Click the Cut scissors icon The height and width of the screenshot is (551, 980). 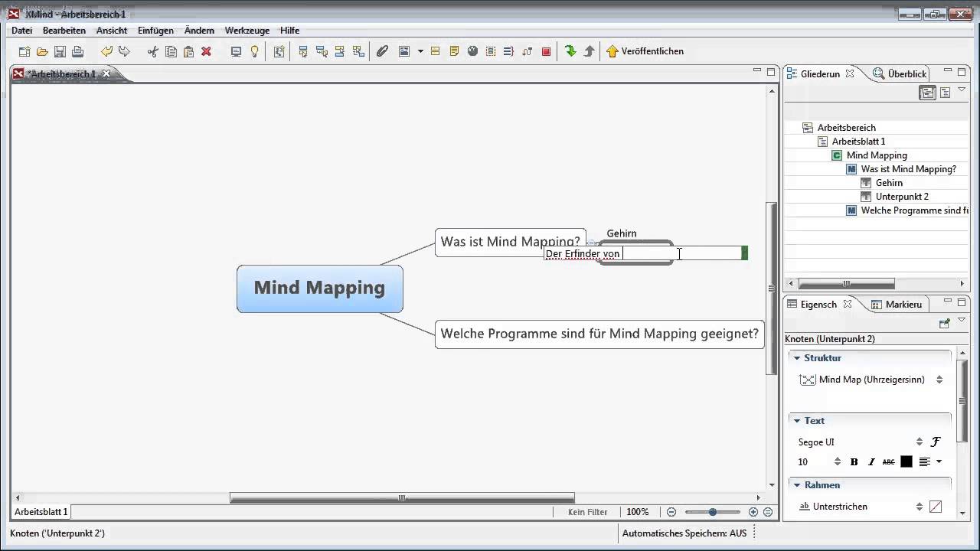152,51
